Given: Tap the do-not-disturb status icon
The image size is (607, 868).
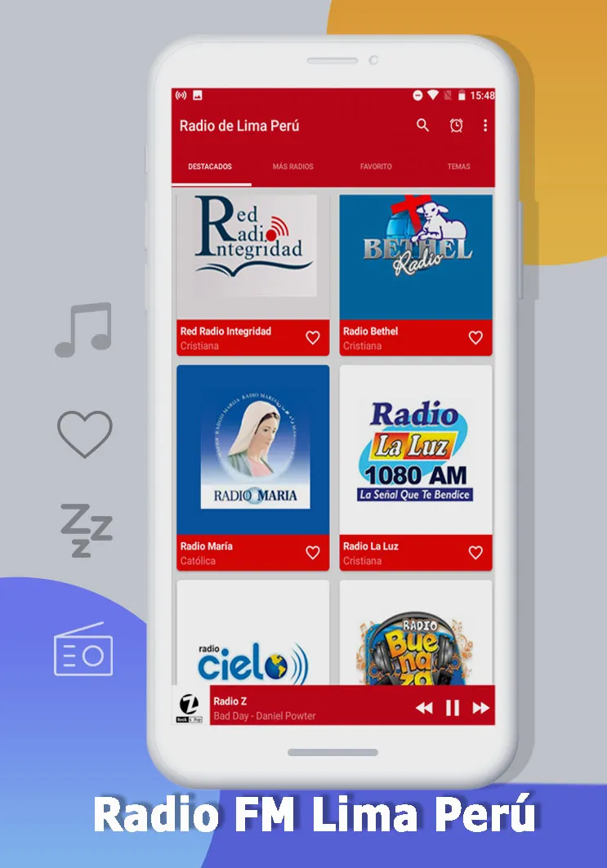Looking at the screenshot, I should (x=417, y=96).
